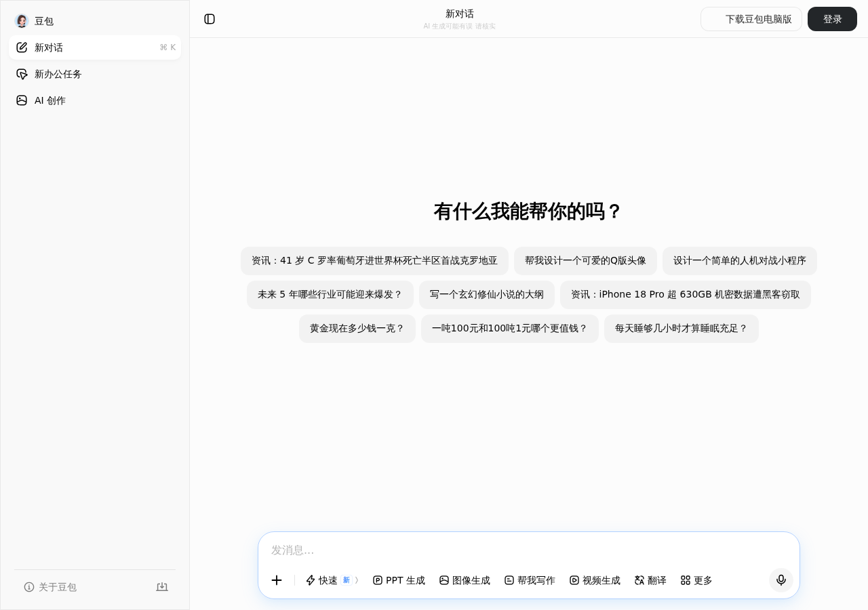The width and height of the screenshot is (868, 610).
Task: Expand the 快速 mode selector
Action: tap(332, 580)
